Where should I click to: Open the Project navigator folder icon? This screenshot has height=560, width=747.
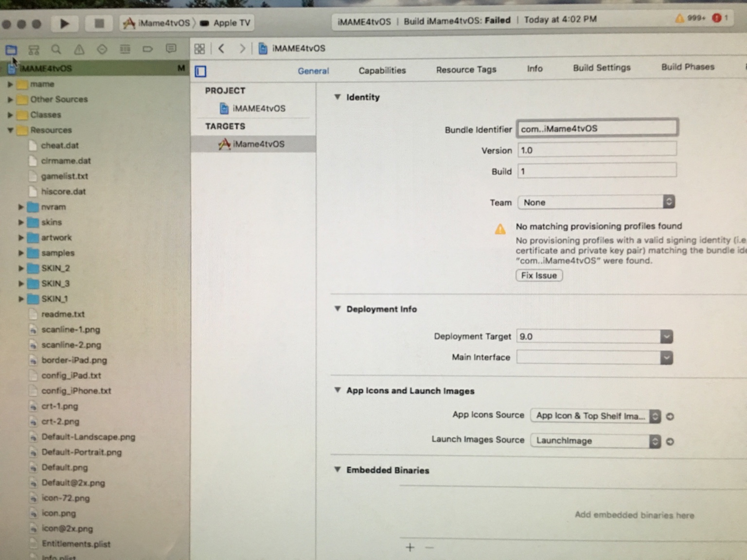[11, 50]
